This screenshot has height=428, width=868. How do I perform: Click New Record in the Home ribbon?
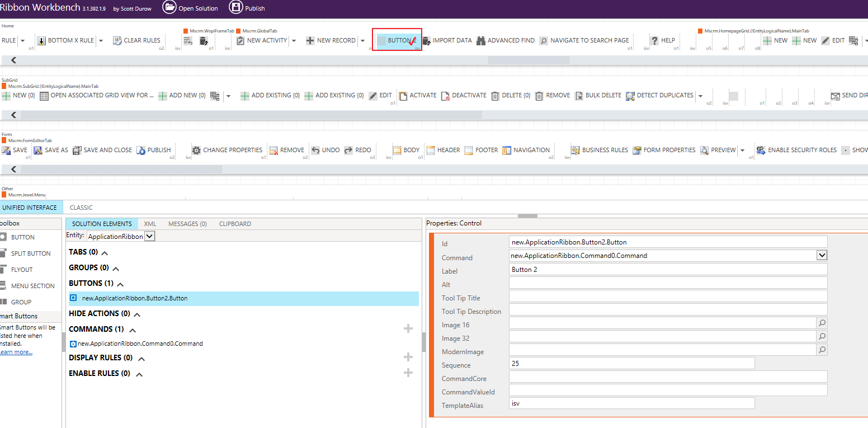point(331,40)
